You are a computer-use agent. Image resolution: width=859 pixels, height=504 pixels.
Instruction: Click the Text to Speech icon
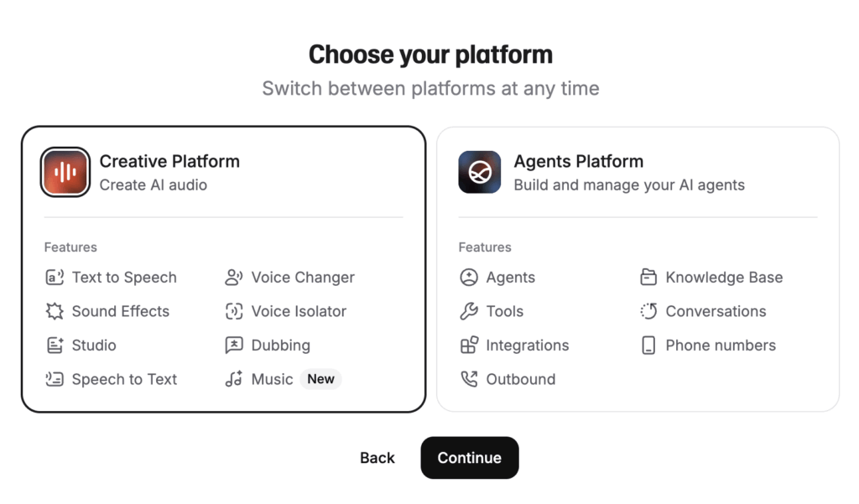55,278
